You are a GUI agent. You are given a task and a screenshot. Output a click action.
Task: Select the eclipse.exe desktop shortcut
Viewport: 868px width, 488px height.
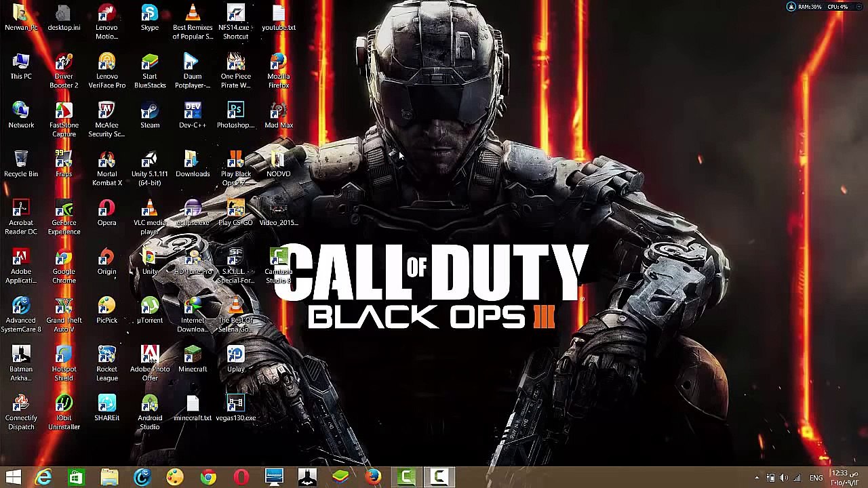193,213
